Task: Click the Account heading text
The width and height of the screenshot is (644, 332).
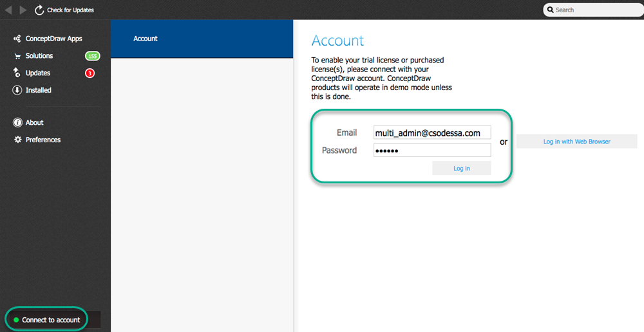Action: pyautogui.click(x=337, y=41)
